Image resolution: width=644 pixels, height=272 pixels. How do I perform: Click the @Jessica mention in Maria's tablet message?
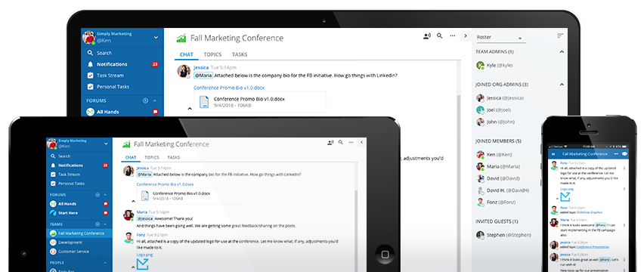[x=144, y=219]
